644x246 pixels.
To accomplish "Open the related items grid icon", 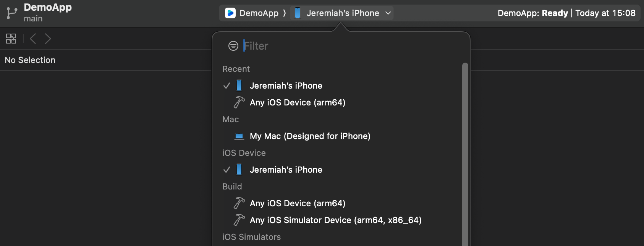I will click(11, 39).
